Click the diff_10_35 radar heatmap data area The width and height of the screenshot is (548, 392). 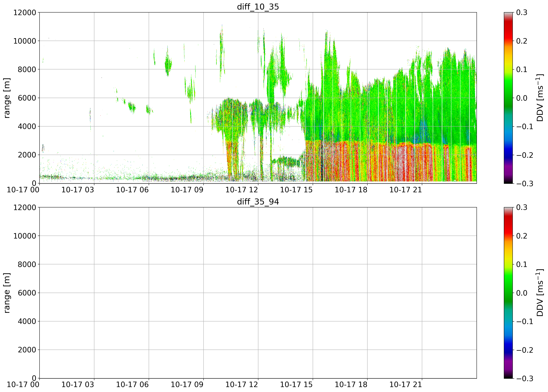258,98
